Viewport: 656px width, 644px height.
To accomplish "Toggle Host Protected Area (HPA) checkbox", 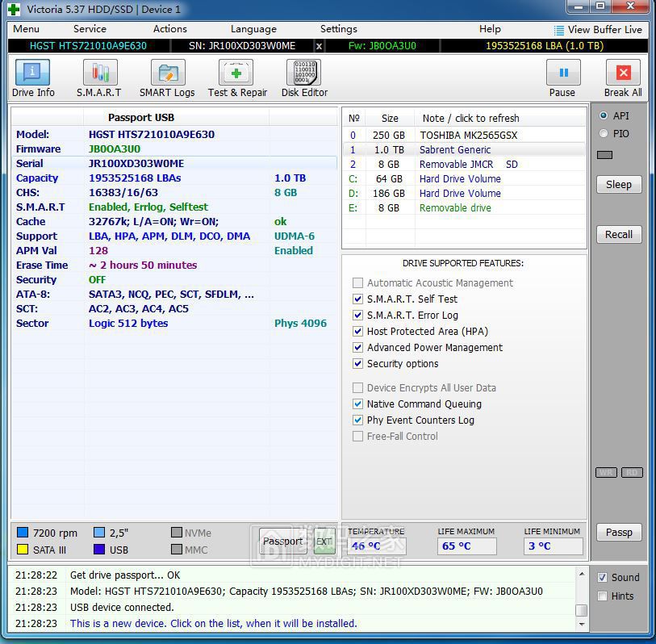I will pyautogui.click(x=357, y=332).
